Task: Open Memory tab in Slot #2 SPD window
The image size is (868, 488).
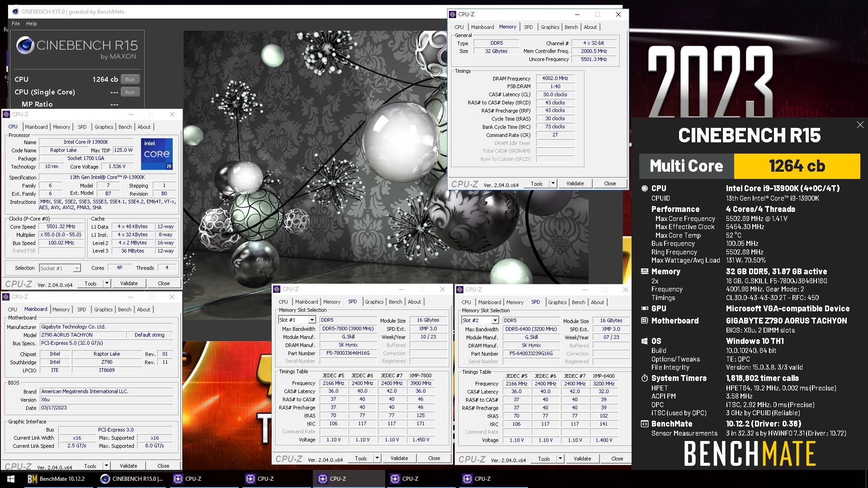Action: click(x=515, y=302)
